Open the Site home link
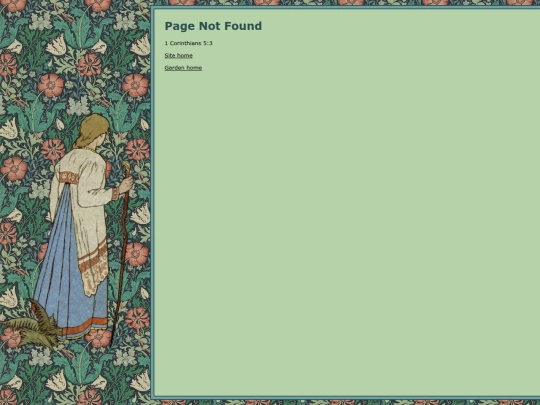 point(178,55)
